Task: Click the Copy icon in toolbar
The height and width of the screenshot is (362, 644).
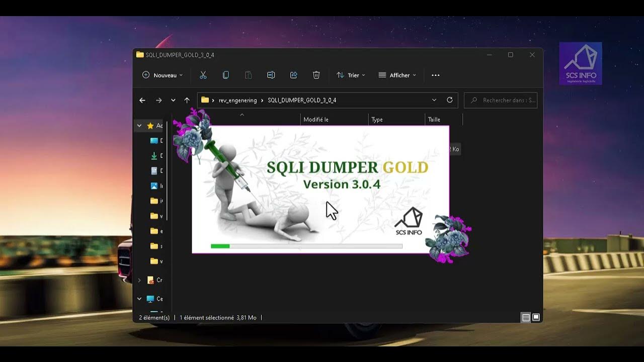Action: click(226, 75)
